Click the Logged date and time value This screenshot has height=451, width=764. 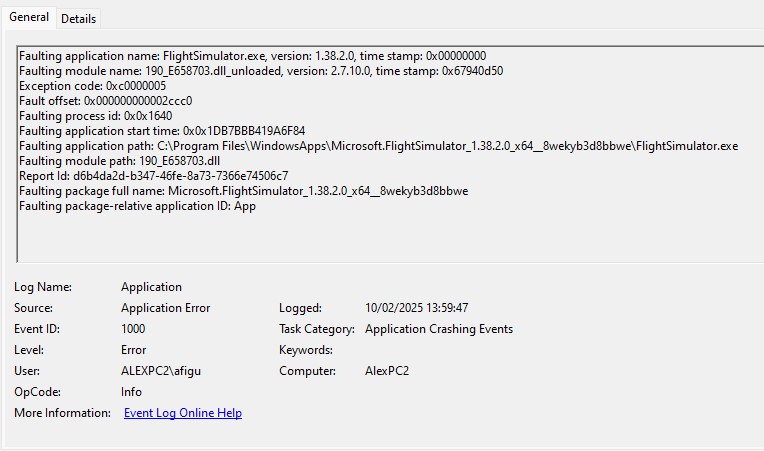coord(416,308)
